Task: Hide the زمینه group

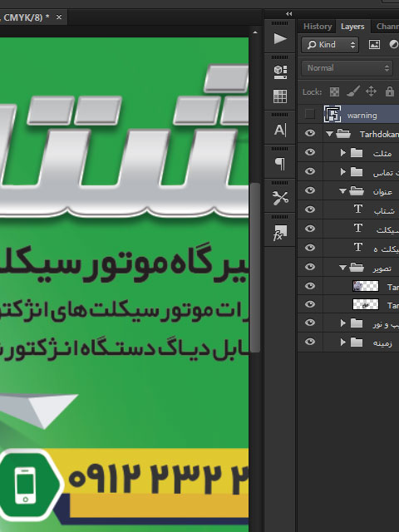Action: [310, 342]
